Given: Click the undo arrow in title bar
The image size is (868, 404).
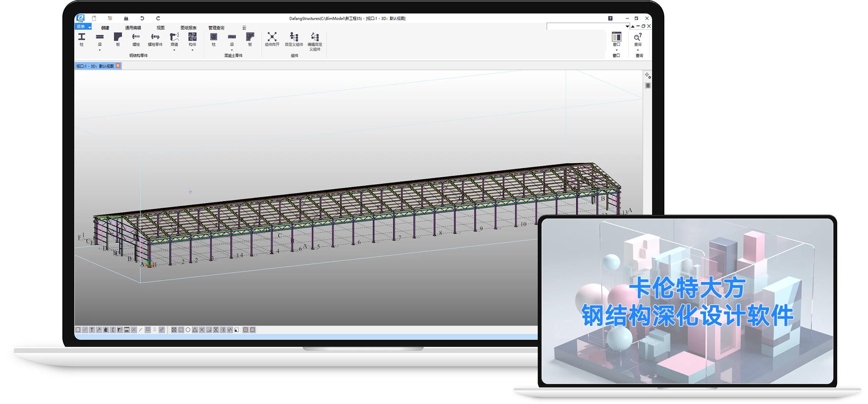Looking at the screenshot, I should point(142,18).
